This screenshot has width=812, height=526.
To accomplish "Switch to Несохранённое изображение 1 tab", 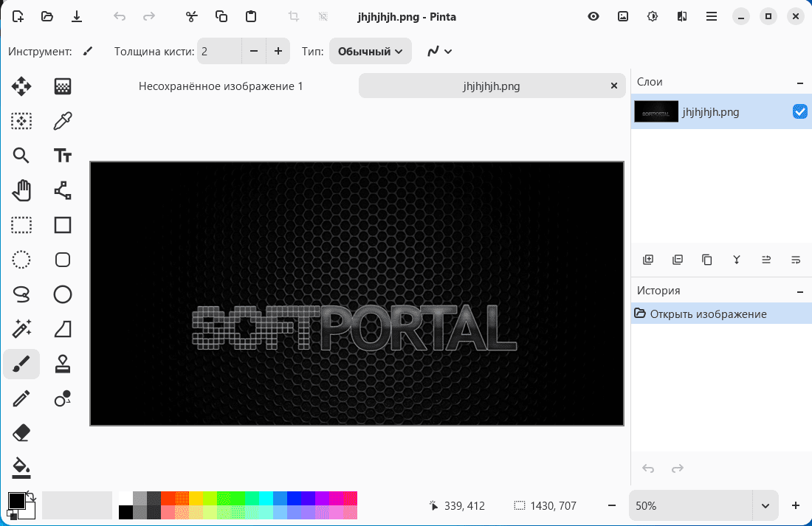I will tap(221, 86).
